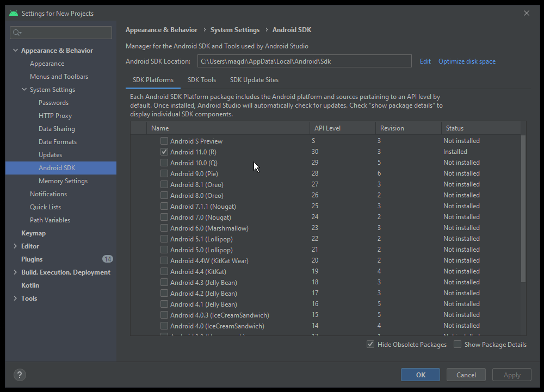Screen dimensions: 544x392
Task: Sort by the Revision column header
Action: 409,128
